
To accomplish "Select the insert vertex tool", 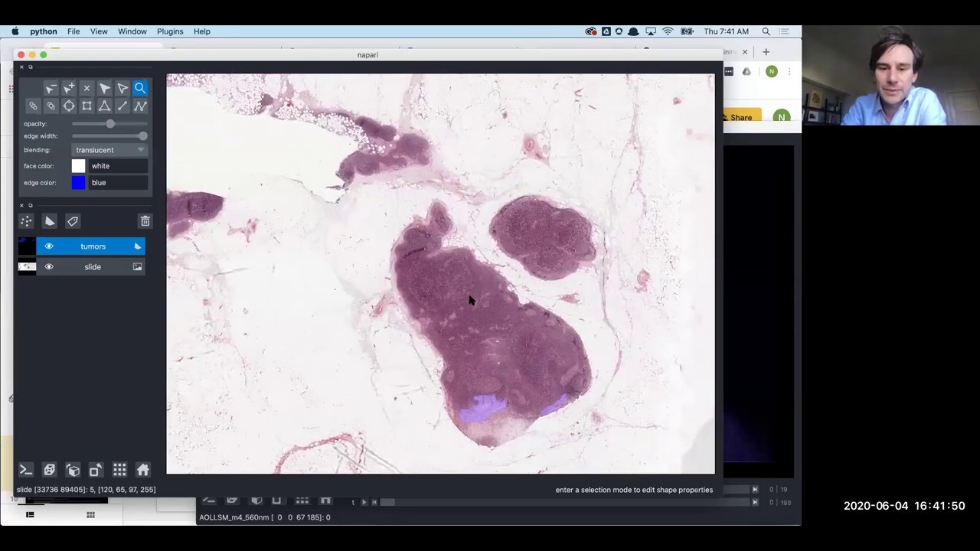I will [x=69, y=89].
